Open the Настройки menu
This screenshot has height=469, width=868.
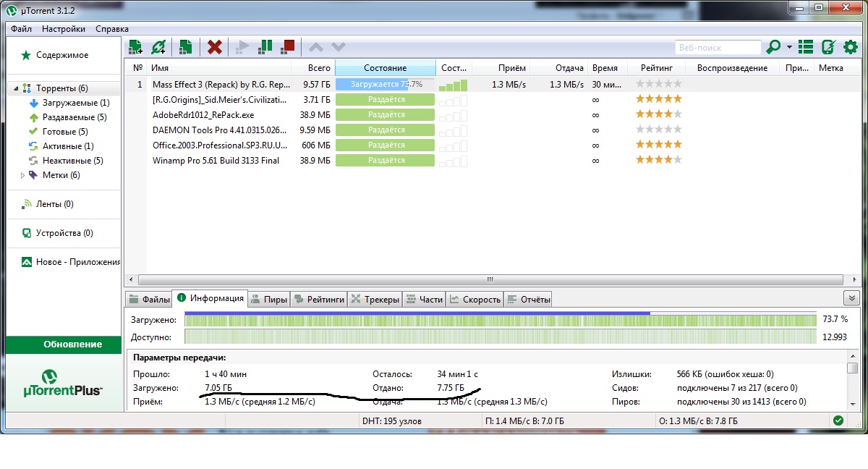(x=64, y=29)
